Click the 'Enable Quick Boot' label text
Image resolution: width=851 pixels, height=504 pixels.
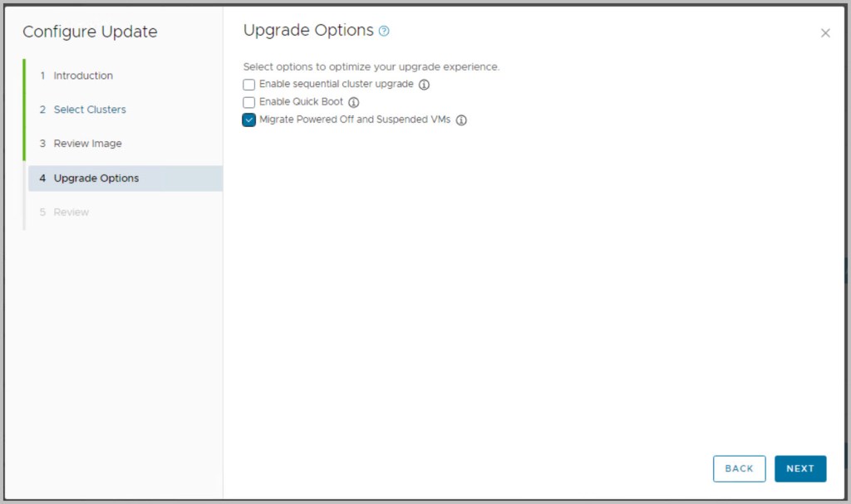[x=301, y=102]
